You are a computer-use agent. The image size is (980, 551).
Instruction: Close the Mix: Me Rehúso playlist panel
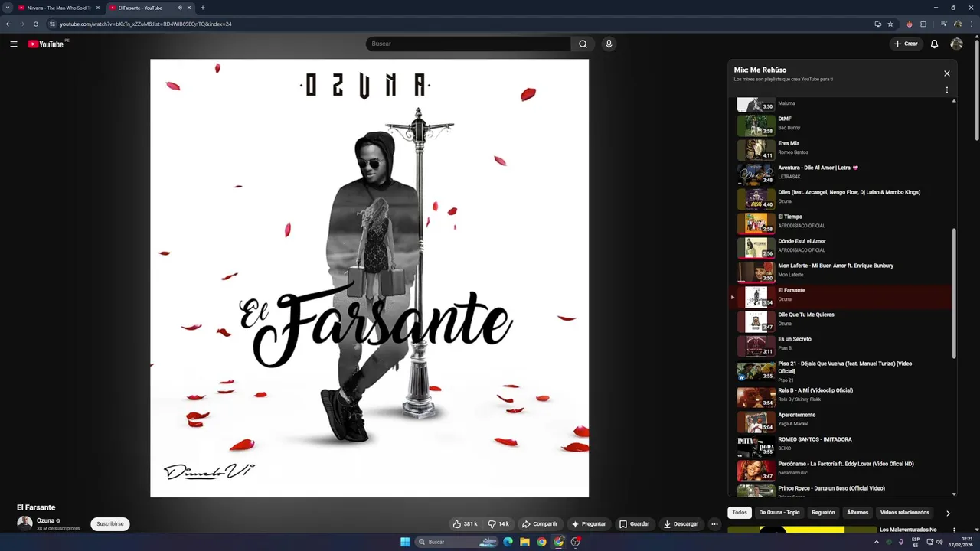tap(946, 73)
